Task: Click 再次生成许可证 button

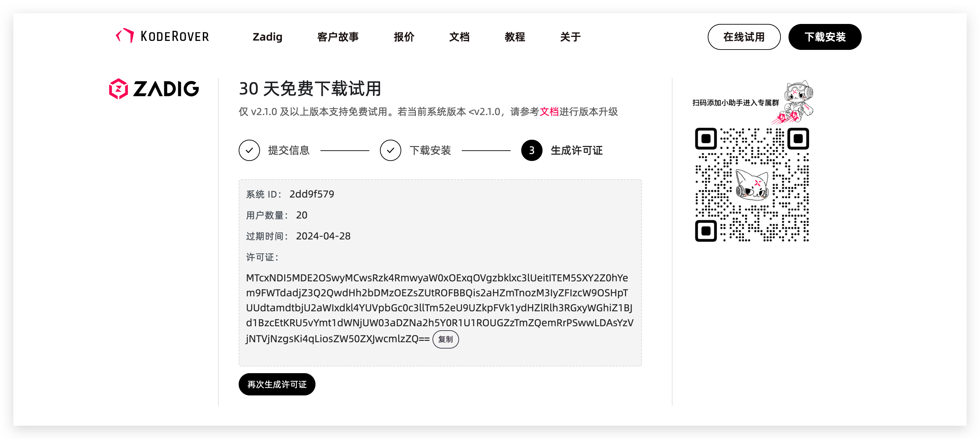Action: (277, 384)
